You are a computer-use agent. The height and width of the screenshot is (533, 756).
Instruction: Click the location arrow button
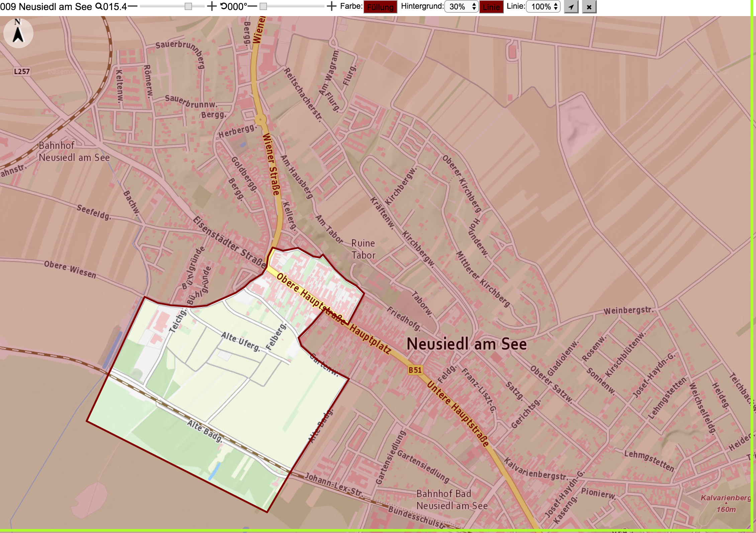pos(571,7)
